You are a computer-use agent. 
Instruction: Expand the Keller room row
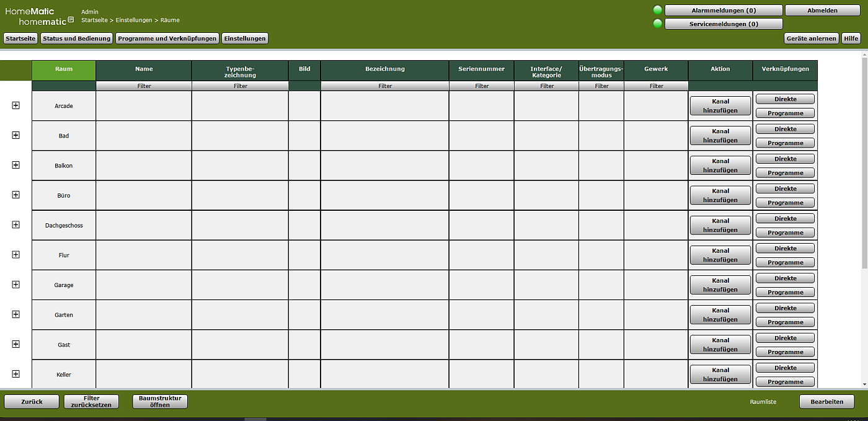(15, 374)
